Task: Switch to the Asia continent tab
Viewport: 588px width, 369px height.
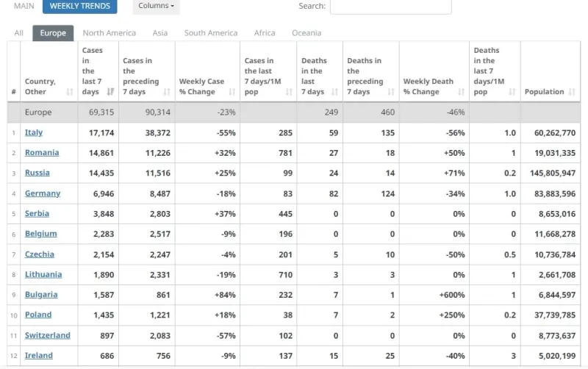Action: click(160, 33)
